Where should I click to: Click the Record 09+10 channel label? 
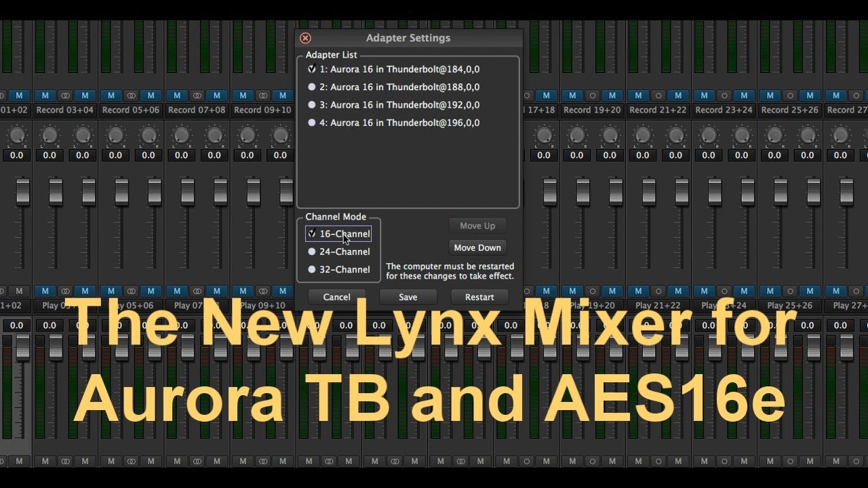point(262,110)
